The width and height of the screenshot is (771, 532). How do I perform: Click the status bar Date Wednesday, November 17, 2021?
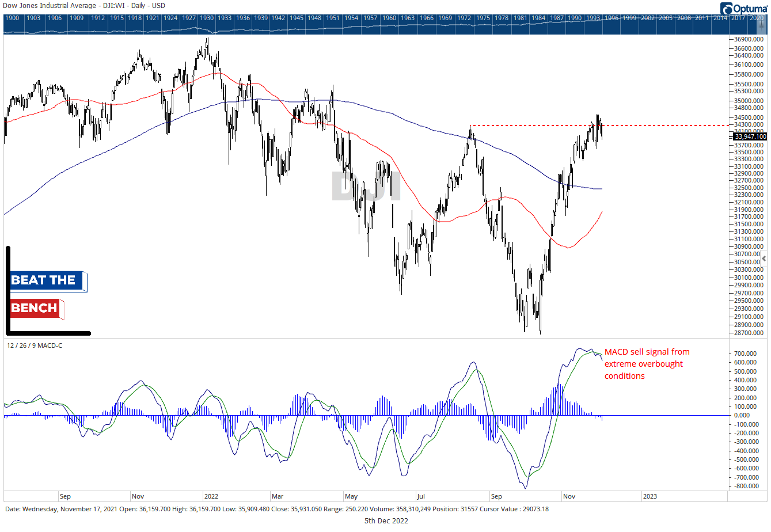pos(60,509)
